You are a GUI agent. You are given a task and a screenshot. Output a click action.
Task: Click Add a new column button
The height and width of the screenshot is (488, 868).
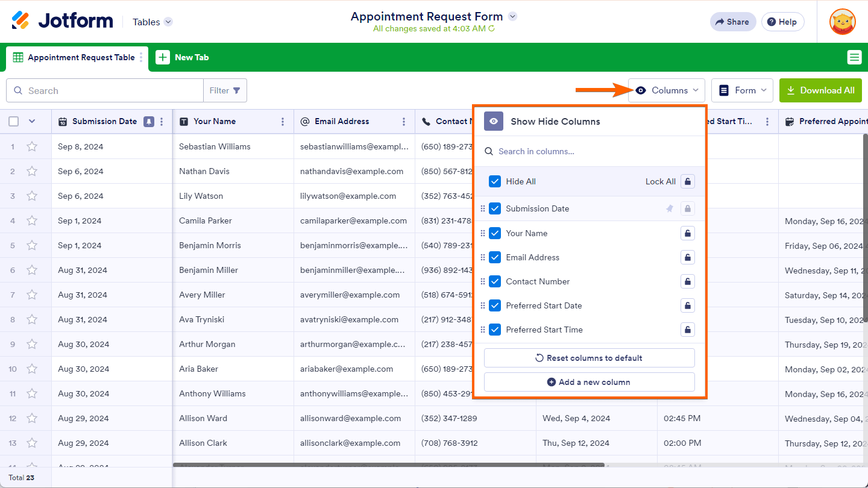point(590,382)
